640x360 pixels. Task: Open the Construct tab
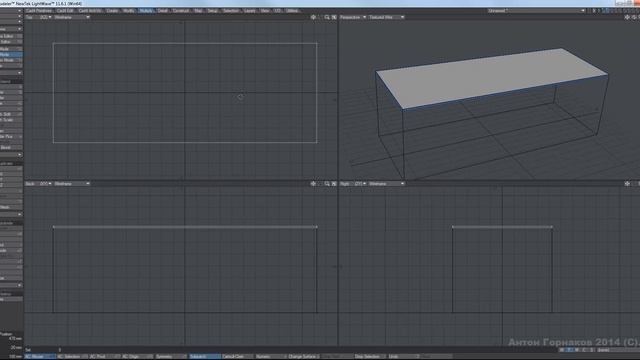point(181,11)
